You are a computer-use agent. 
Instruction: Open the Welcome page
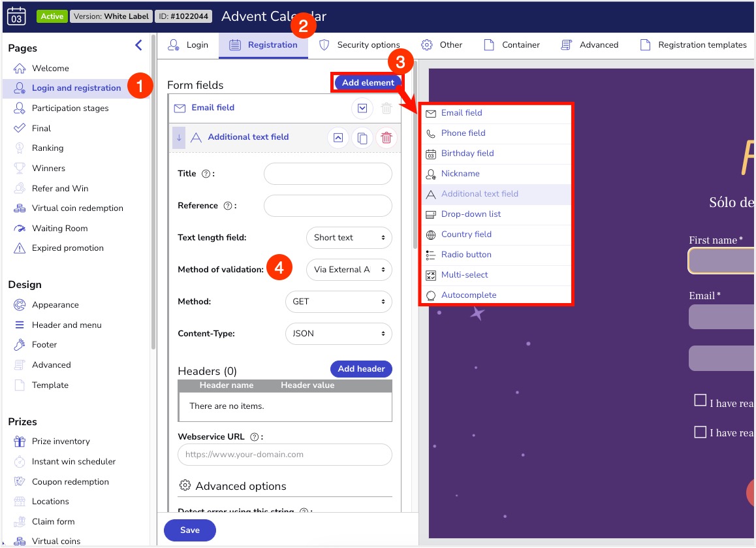point(51,69)
